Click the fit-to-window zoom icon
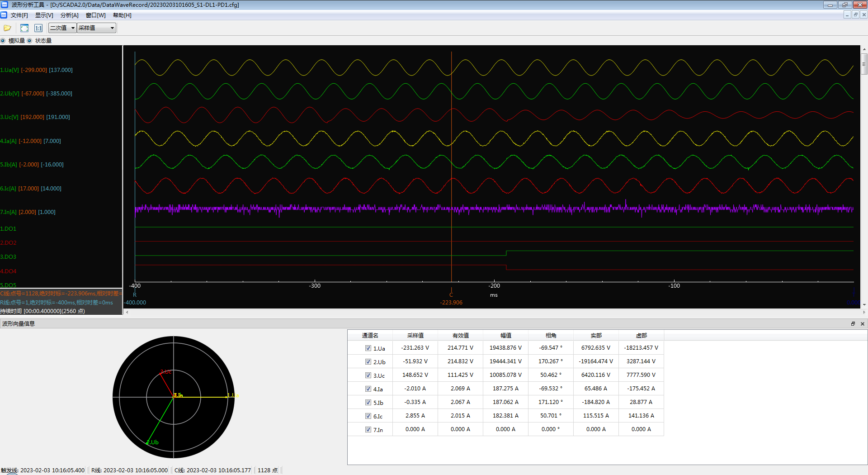Viewport: 868px width, 475px height. (x=24, y=28)
